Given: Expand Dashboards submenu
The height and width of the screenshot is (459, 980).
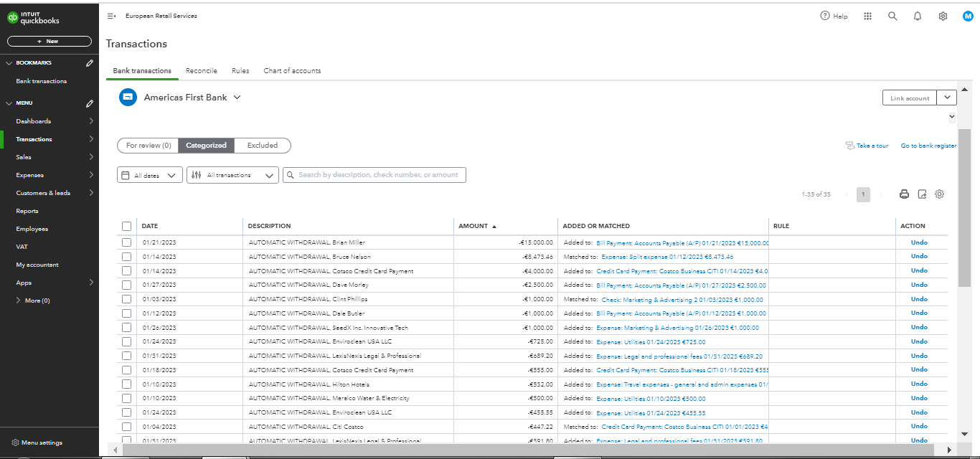Looking at the screenshot, I should (x=91, y=121).
